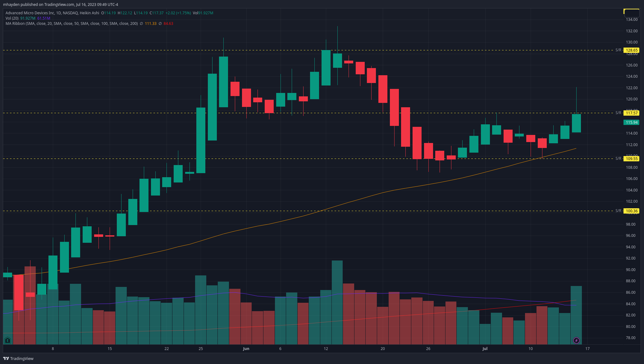Click the 61.51M volume average value
Image resolution: width=644 pixels, height=364 pixels.
click(x=44, y=18)
